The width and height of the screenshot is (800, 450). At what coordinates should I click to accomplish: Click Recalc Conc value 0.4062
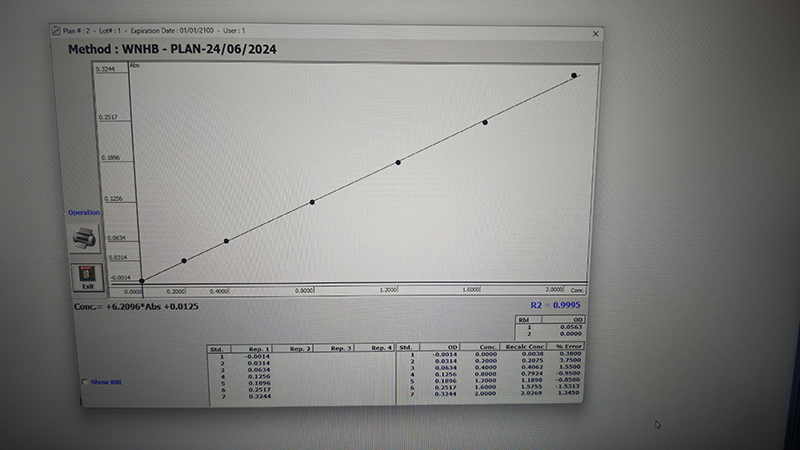(532, 367)
